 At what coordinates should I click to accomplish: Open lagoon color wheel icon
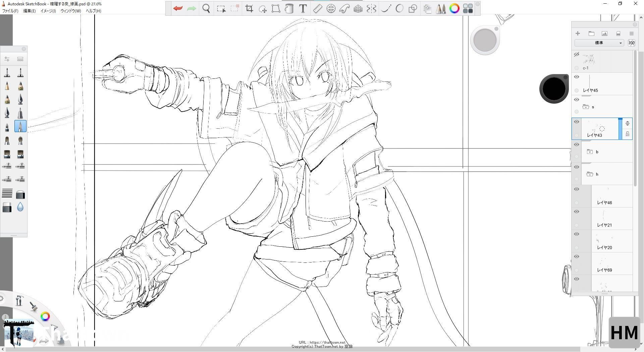pos(45,316)
